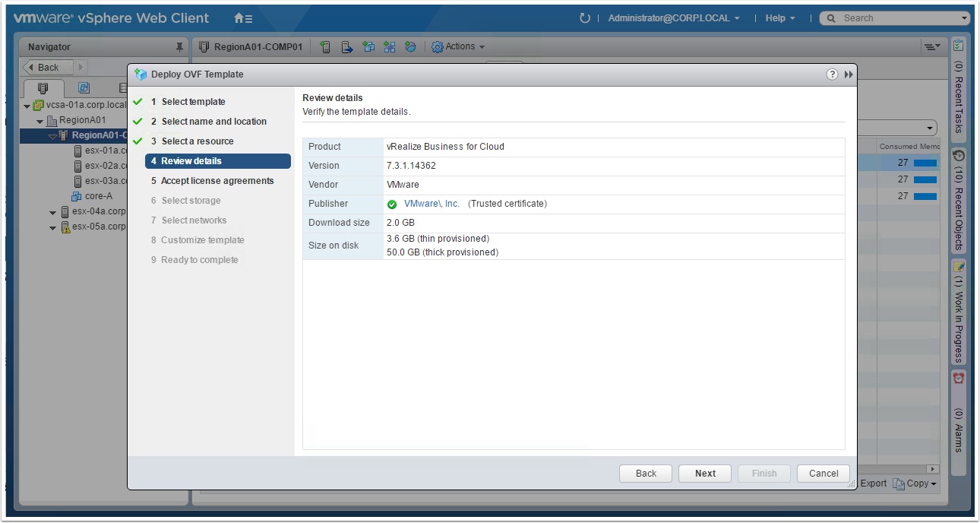The image size is (980, 523).
Task: Collapse the RegionA01 datacenter node
Action: point(40,121)
